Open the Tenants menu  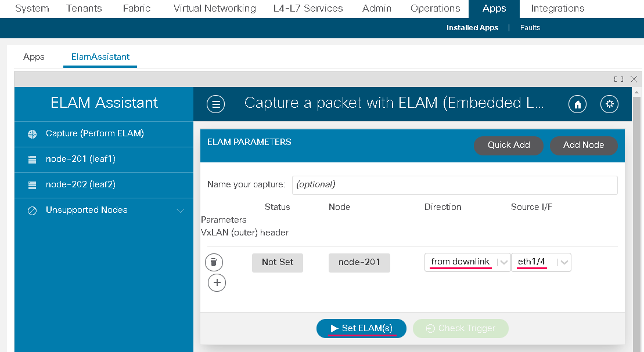pos(84,9)
